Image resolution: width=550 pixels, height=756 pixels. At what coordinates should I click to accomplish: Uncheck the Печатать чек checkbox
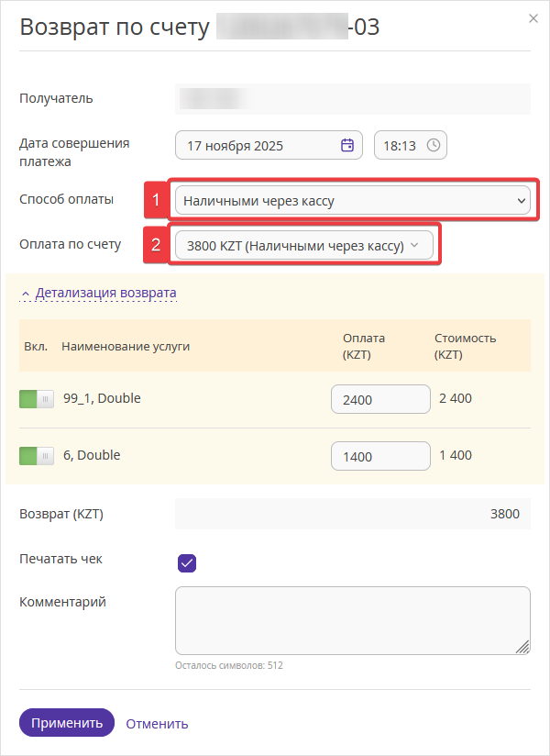click(x=187, y=562)
